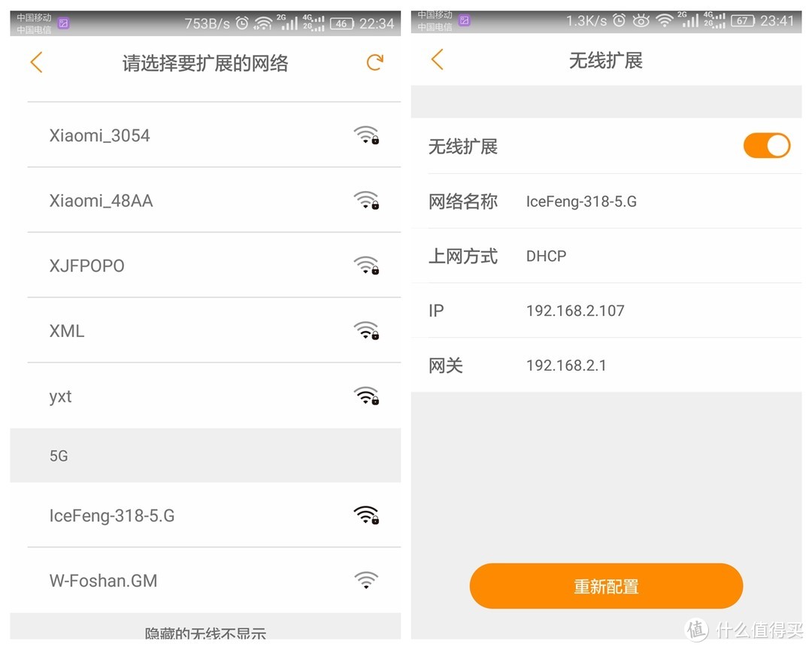Toggle the 无线扩展 switch off
This screenshot has height=650, width=812.
(x=766, y=146)
